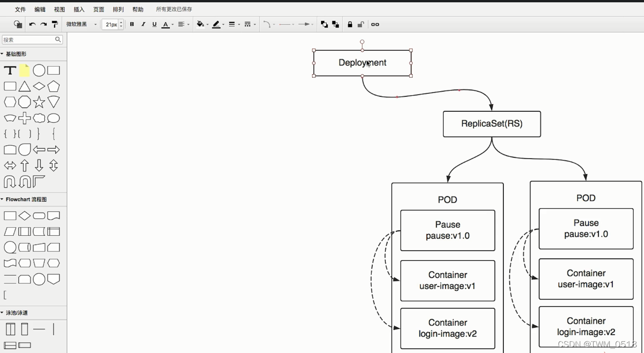Select the pentagon shape
The width and height of the screenshot is (644, 353).
(54, 86)
